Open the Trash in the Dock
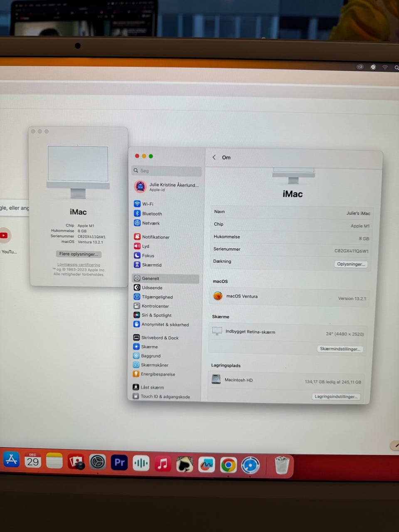The width and height of the screenshot is (399, 532). (282, 465)
